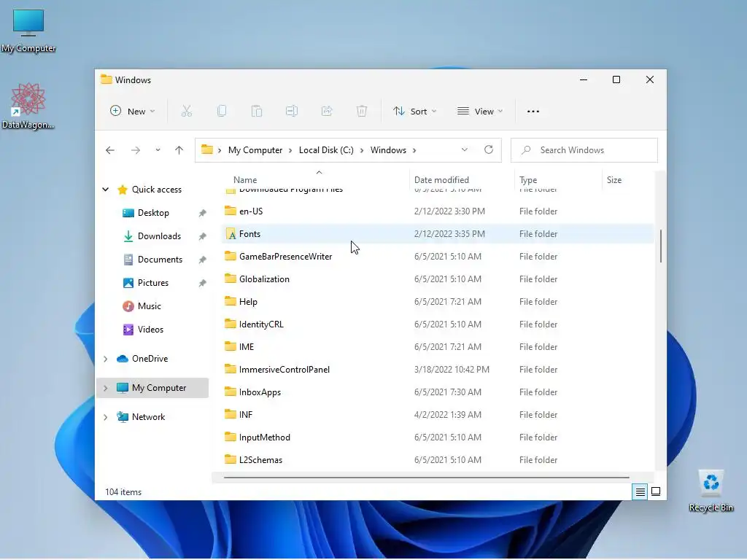Go forward with the right arrow

pos(136,150)
